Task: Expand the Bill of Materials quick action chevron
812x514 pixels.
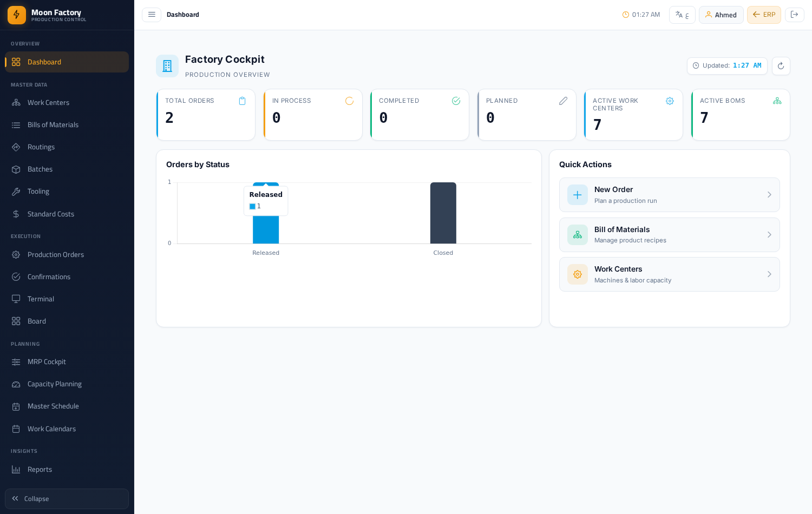Action: [769, 235]
